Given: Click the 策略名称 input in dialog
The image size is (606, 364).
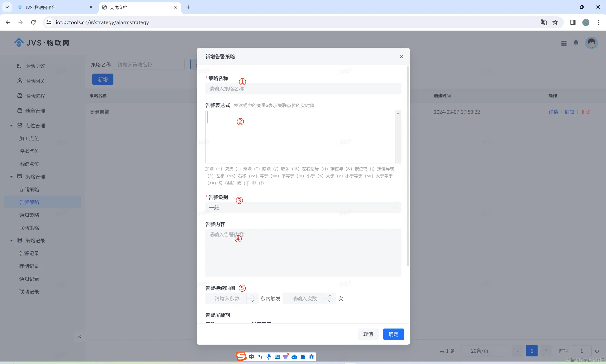Looking at the screenshot, I should [x=303, y=89].
